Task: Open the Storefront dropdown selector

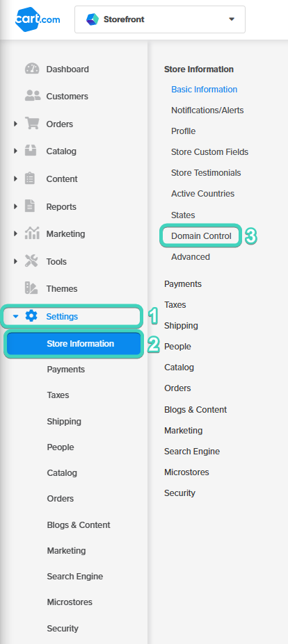Action: pos(160,19)
